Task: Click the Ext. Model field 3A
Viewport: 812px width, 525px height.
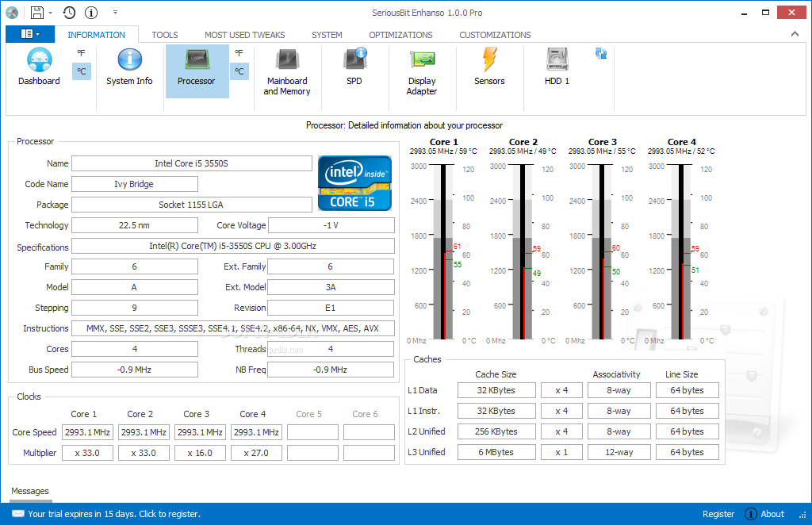Action: tap(331, 287)
